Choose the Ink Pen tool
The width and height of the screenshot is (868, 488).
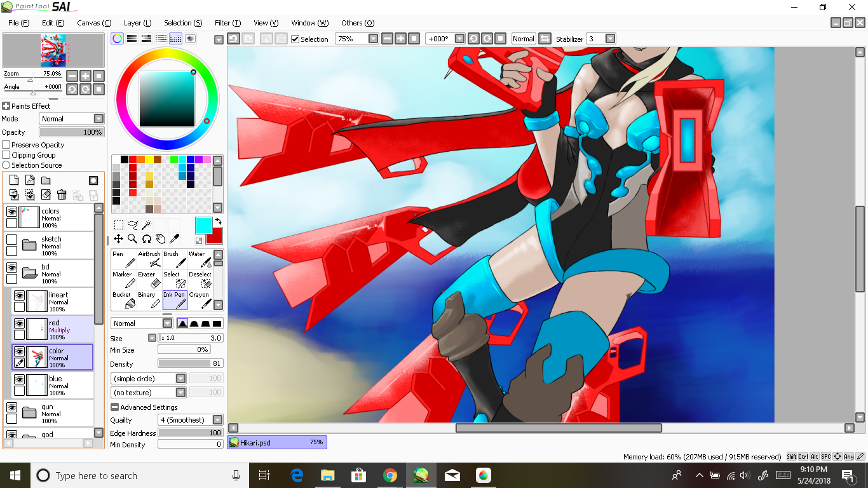(x=175, y=300)
